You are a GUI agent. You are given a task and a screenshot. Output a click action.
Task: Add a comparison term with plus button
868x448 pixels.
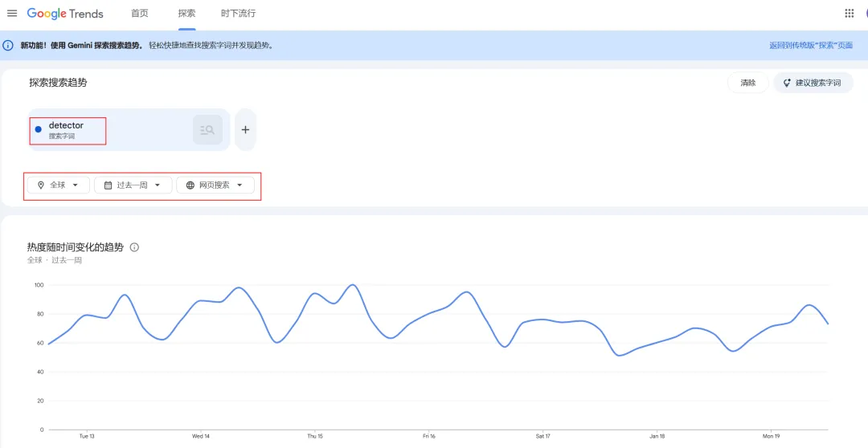[x=246, y=130]
